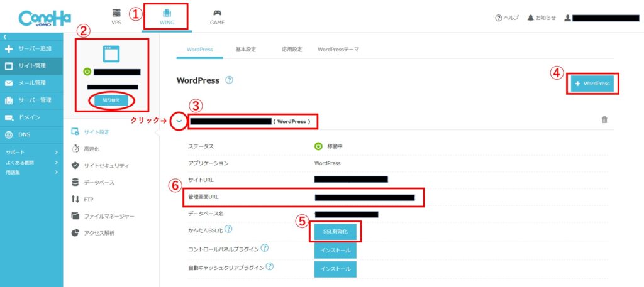Click the + WordPress add button
Image resolution: width=644 pixels, height=287 pixels.
click(592, 84)
